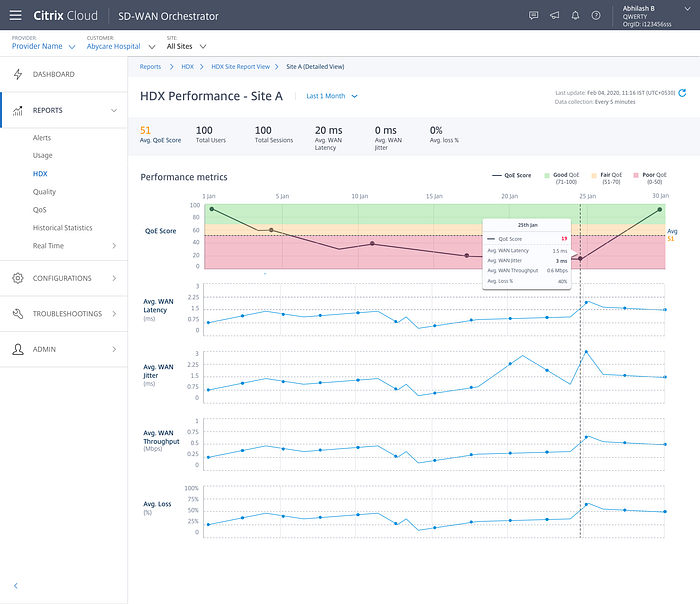Click HDX Site Report View breadcrumb
Image resolution: width=700 pixels, height=604 pixels.
[241, 67]
